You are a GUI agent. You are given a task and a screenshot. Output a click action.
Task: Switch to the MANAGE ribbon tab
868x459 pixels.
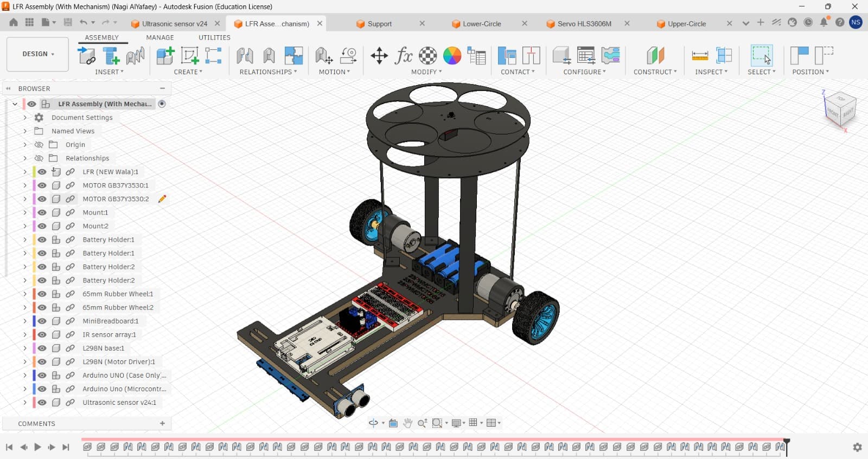[160, 37]
